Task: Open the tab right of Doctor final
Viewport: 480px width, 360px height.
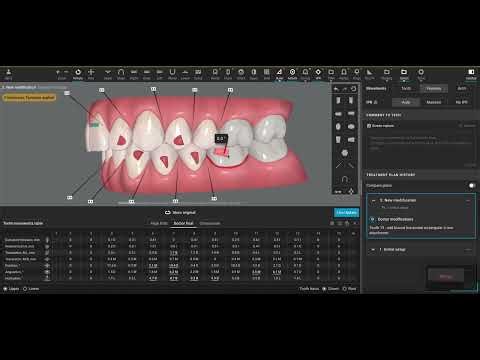Action: [210, 223]
